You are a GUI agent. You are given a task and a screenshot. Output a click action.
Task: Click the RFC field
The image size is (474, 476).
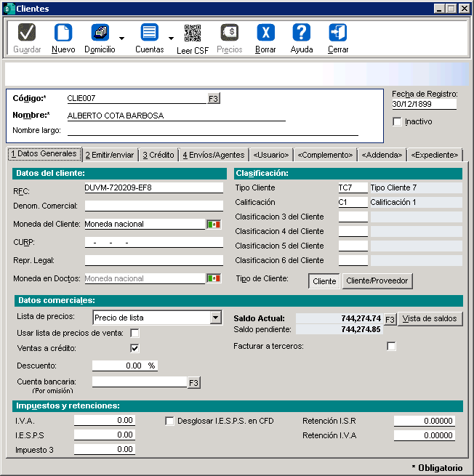click(x=154, y=188)
